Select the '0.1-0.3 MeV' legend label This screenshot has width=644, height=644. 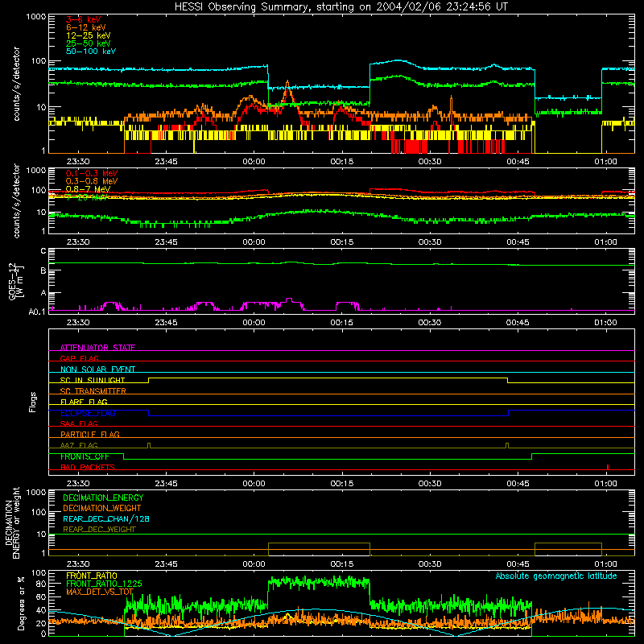pyautogui.click(x=92, y=173)
